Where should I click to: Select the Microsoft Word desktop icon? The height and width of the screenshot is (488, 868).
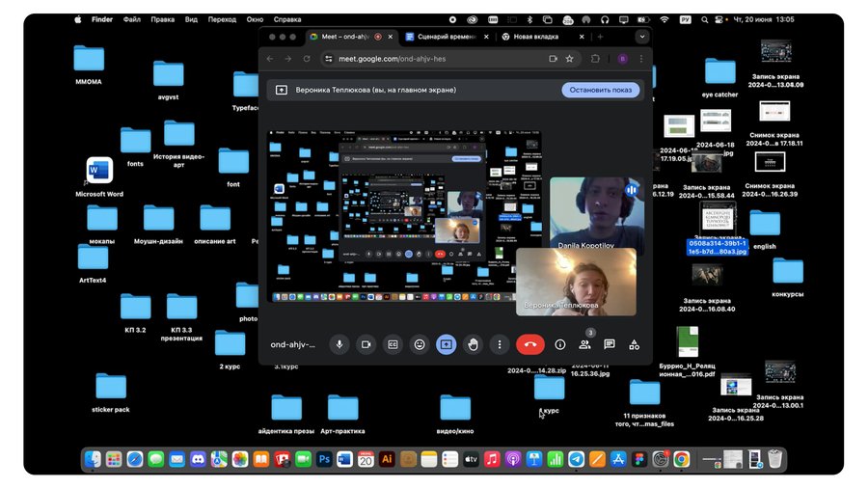[99, 177]
